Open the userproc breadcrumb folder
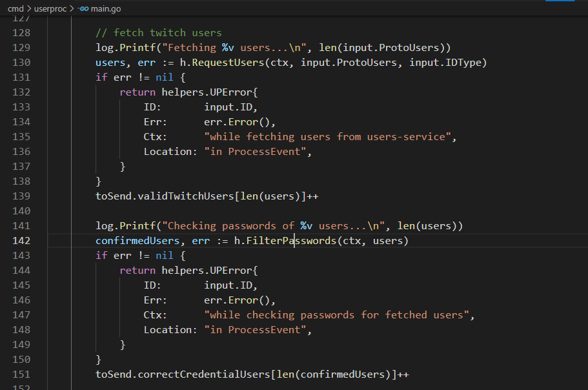The height and width of the screenshot is (390, 588). tap(50, 8)
